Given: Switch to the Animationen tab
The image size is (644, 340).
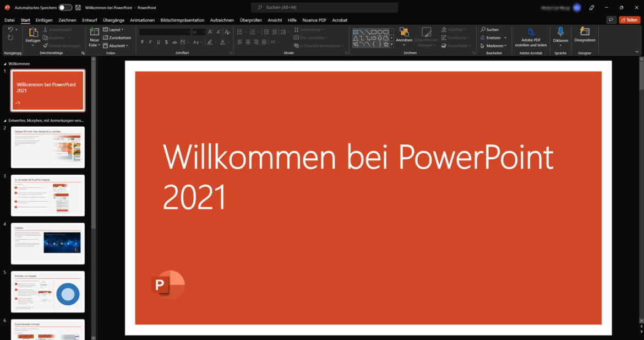Looking at the screenshot, I should pyautogui.click(x=143, y=20).
